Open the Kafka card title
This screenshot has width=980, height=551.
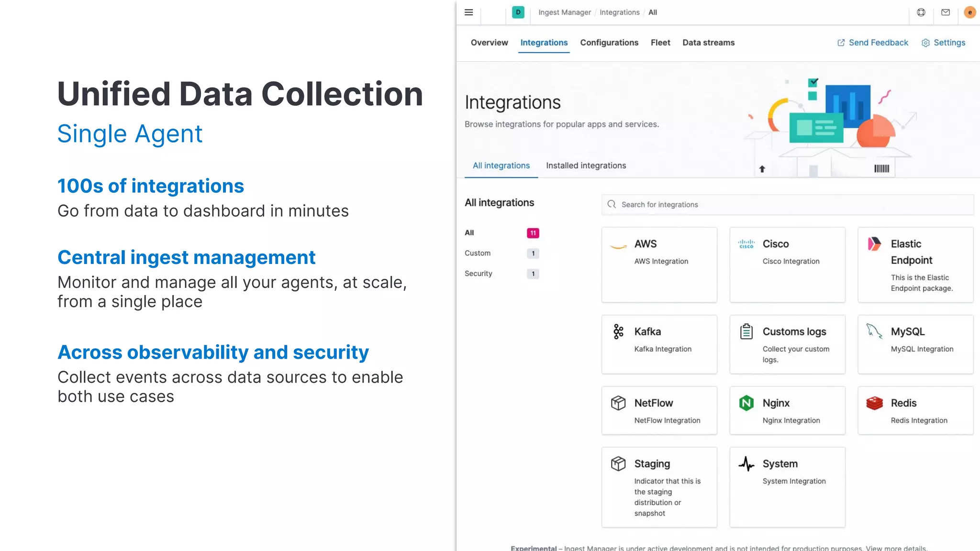[x=647, y=331]
